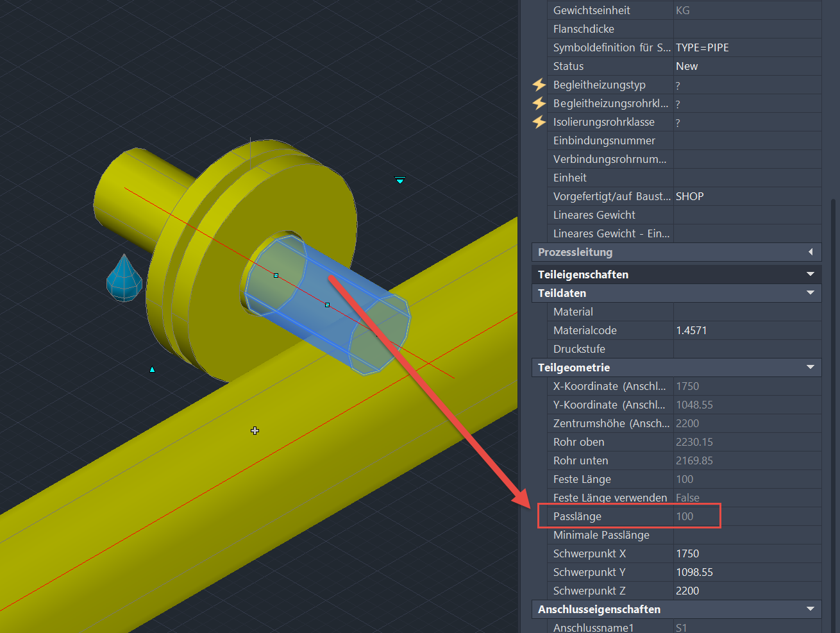Click the square grip at the pipe midpoint

328,305
